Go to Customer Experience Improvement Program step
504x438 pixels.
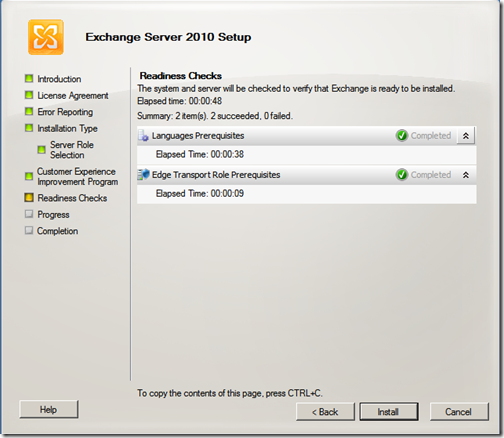pyautogui.click(x=77, y=176)
